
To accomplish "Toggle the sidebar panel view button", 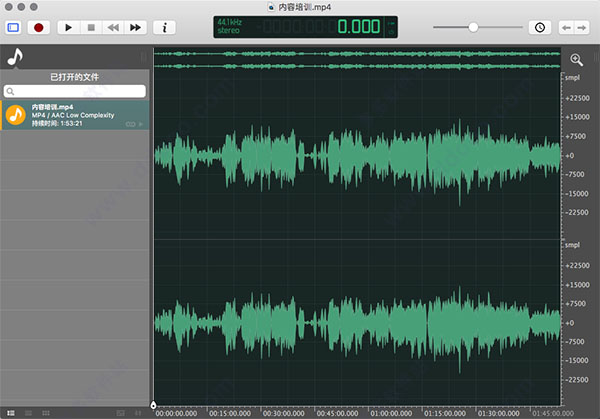I will coord(13,28).
